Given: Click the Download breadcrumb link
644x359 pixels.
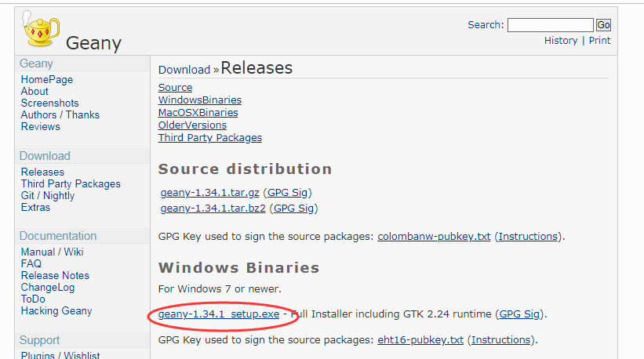Looking at the screenshot, I should (x=184, y=70).
